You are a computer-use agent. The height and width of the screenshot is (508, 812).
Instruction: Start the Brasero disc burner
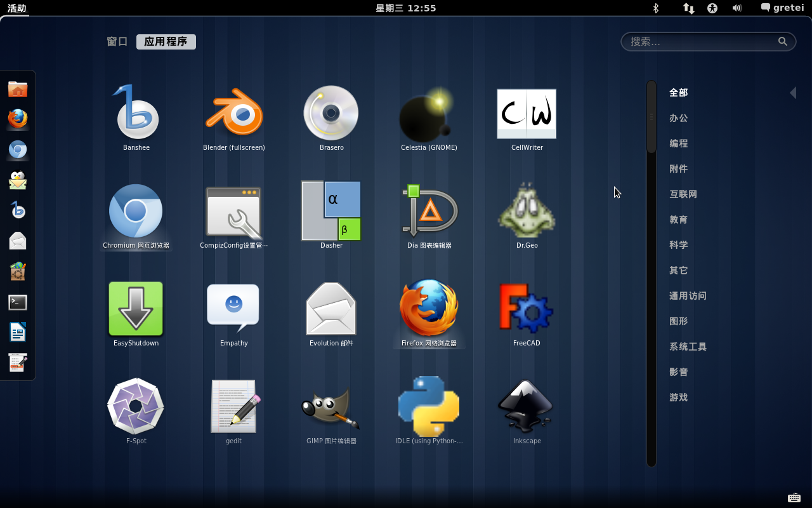[331, 119]
